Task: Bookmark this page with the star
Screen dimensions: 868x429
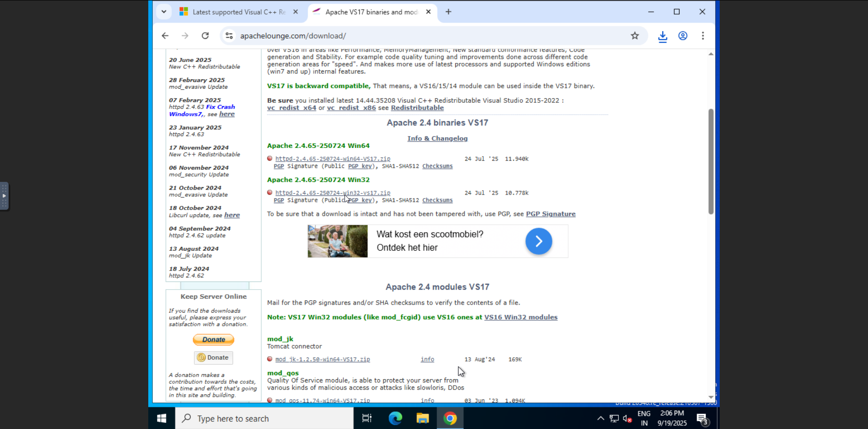Action: click(635, 36)
